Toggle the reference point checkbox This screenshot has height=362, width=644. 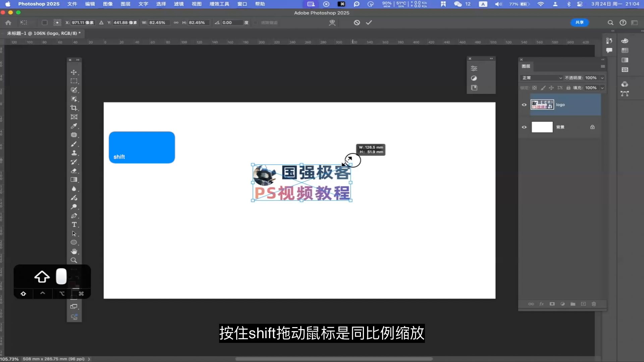[44, 22]
